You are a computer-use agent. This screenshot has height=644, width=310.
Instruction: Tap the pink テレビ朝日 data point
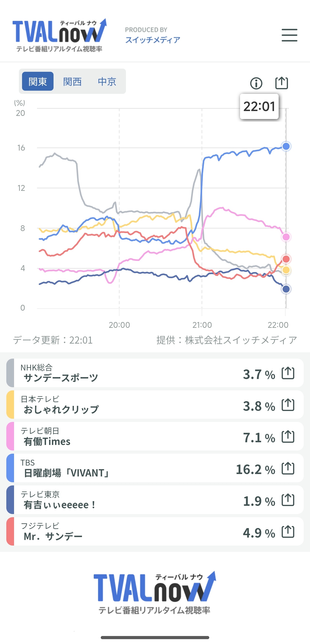pyautogui.click(x=286, y=237)
